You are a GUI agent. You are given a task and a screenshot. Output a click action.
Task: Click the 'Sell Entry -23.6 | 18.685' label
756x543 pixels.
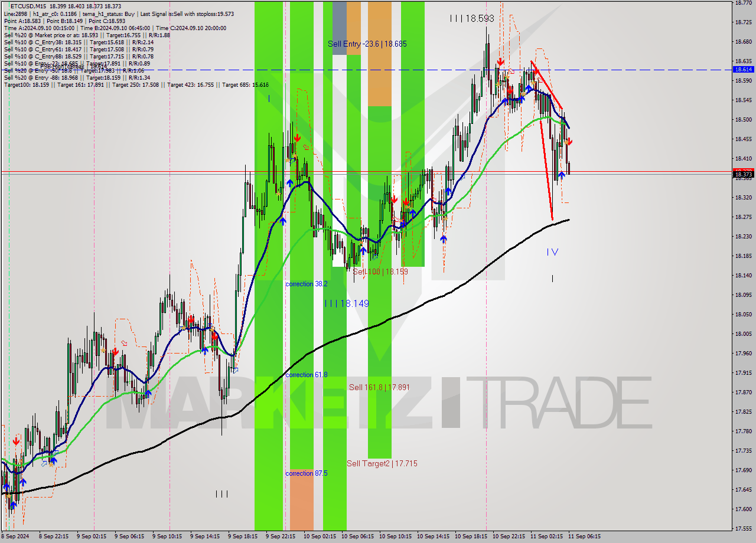click(x=367, y=44)
